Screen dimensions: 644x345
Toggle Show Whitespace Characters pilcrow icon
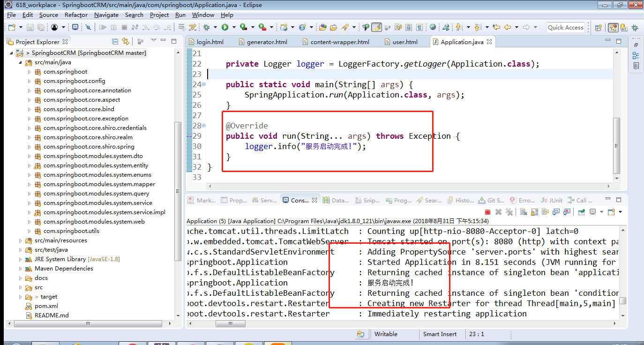coord(420,27)
